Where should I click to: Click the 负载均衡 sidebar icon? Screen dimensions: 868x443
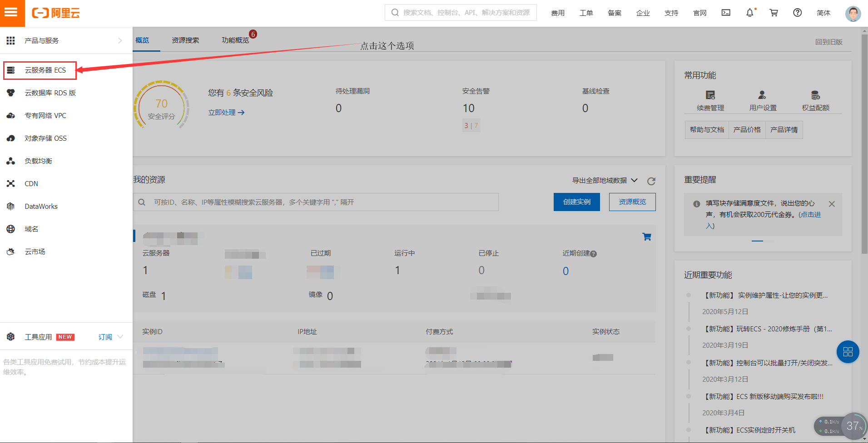[11, 161]
